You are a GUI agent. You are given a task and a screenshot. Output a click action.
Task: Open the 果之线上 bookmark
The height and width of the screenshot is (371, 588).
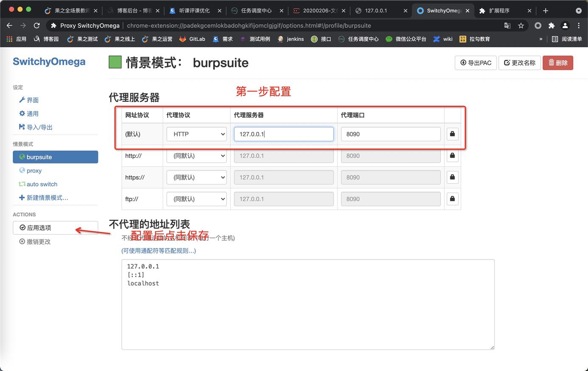point(120,39)
